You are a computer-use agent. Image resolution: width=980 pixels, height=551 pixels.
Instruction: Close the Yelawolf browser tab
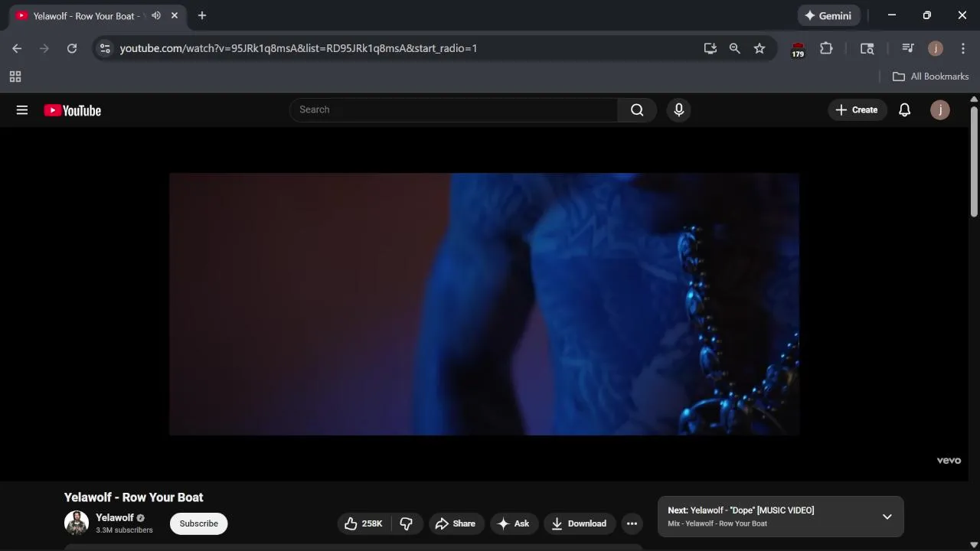tap(175, 15)
